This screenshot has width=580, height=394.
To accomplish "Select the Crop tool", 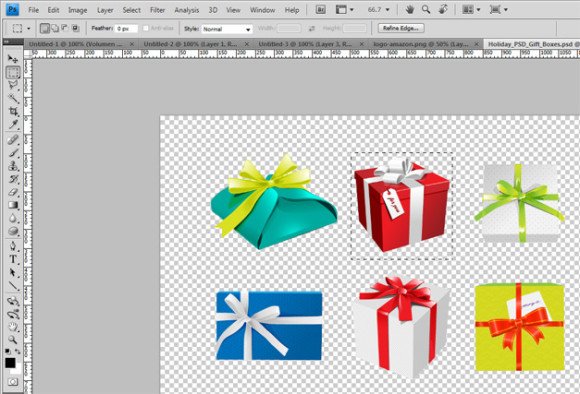I will point(13,111).
